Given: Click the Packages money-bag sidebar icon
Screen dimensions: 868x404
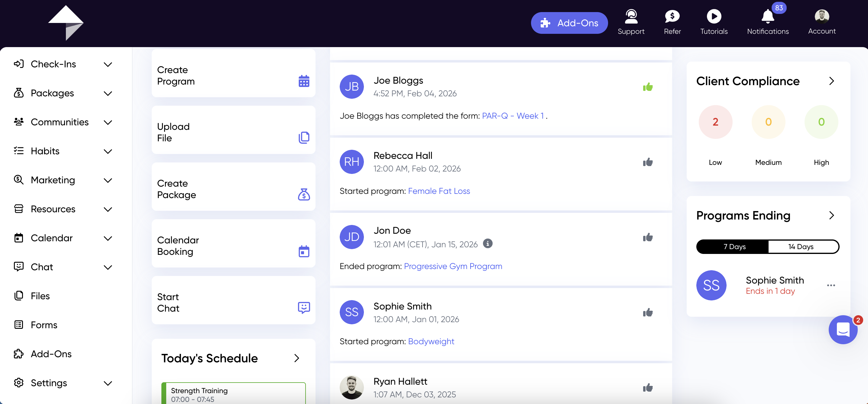Looking at the screenshot, I should tap(18, 93).
